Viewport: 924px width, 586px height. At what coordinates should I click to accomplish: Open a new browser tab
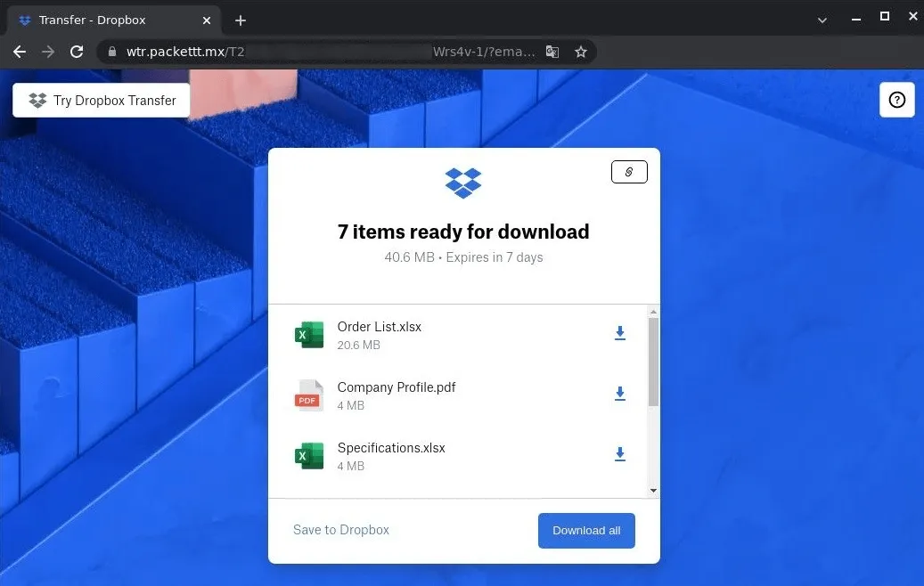click(x=240, y=20)
